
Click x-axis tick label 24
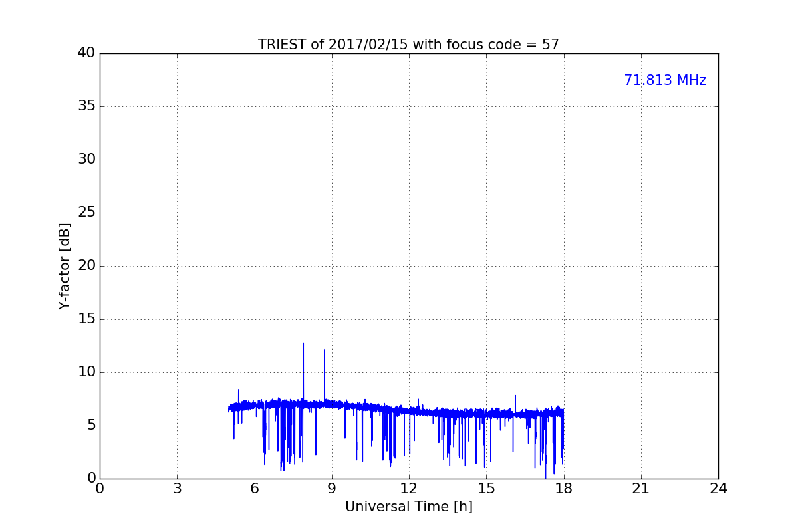[718, 489]
